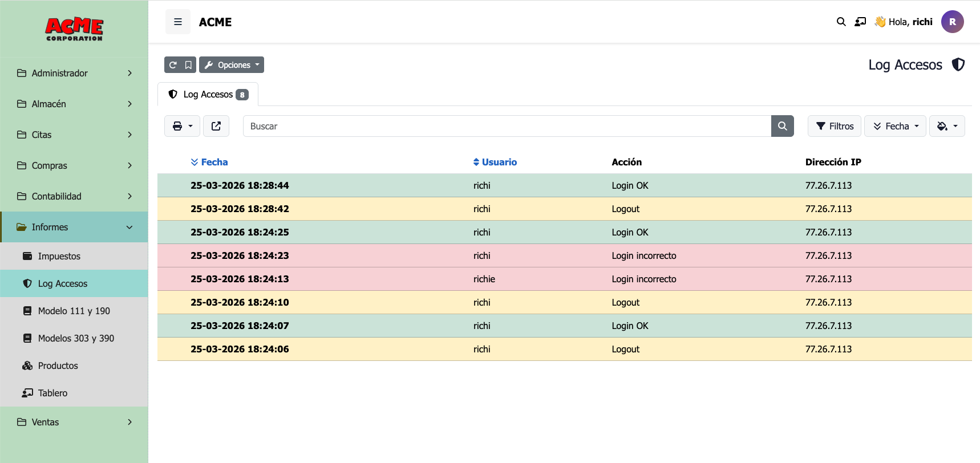980x463 pixels.
Task: Click the export external link icon
Action: coord(216,126)
